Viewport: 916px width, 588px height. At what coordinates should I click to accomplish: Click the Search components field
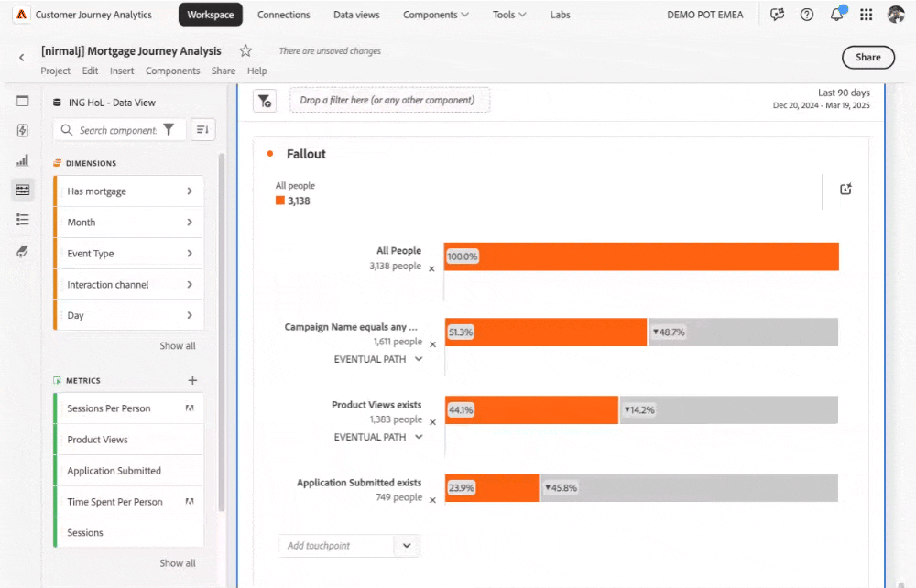(x=119, y=130)
